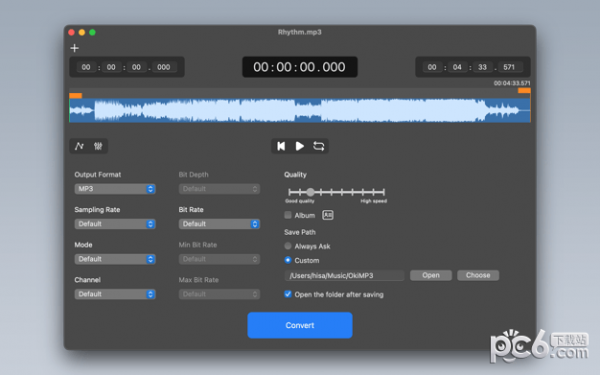Click the start time minutes field
The width and height of the screenshot is (600, 375).
click(x=111, y=67)
